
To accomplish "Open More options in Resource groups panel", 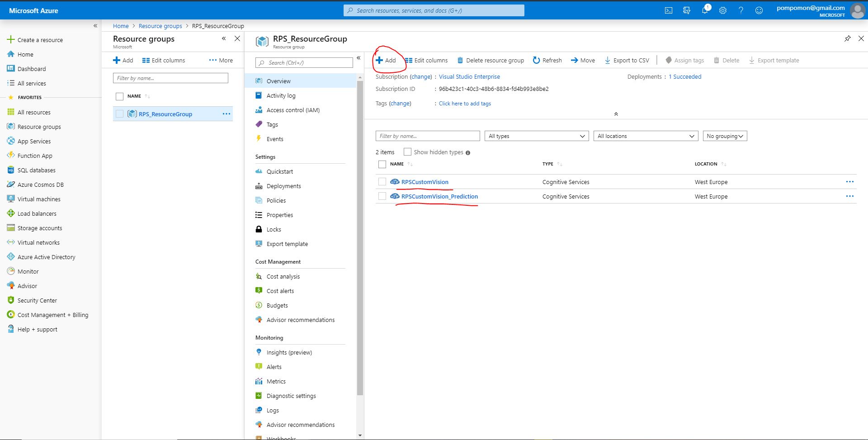I will click(221, 60).
